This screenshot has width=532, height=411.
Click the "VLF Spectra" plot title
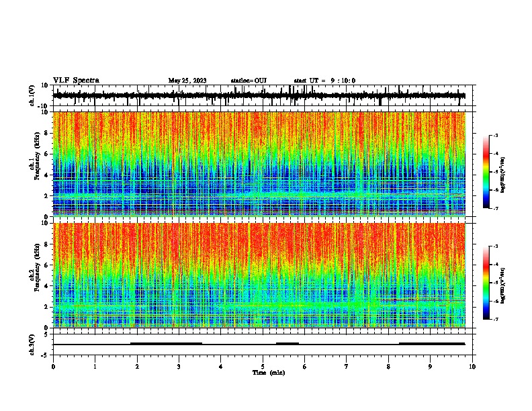[x=76, y=81]
